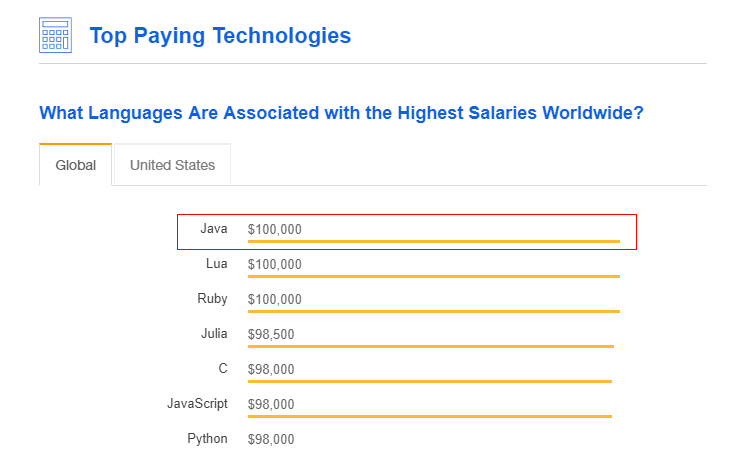
Task: Click the orange bar under Ruby
Action: (x=433, y=311)
